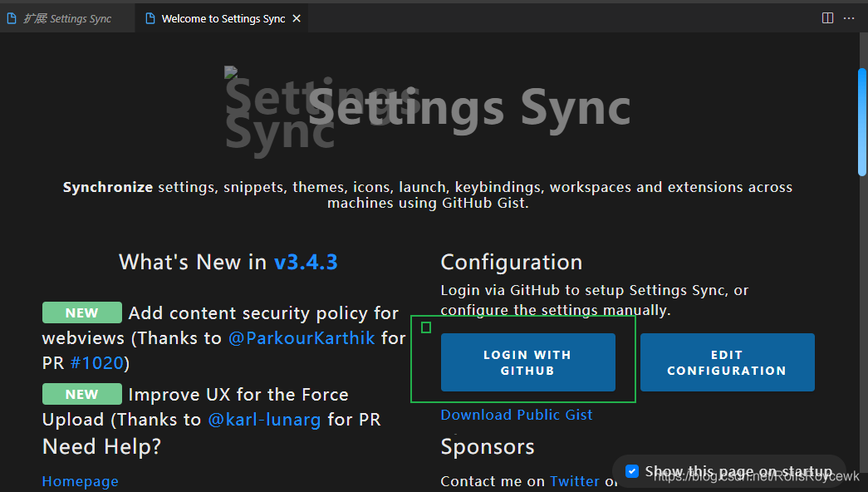Toggle Show this page on startup checkbox
The width and height of the screenshot is (868, 492).
coord(631,471)
